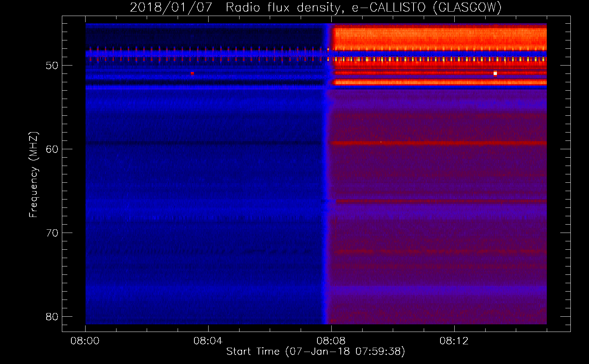The width and height of the screenshot is (589, 364).
Task: Click the 08:04 time tick label
Action: tap(208, 341)
